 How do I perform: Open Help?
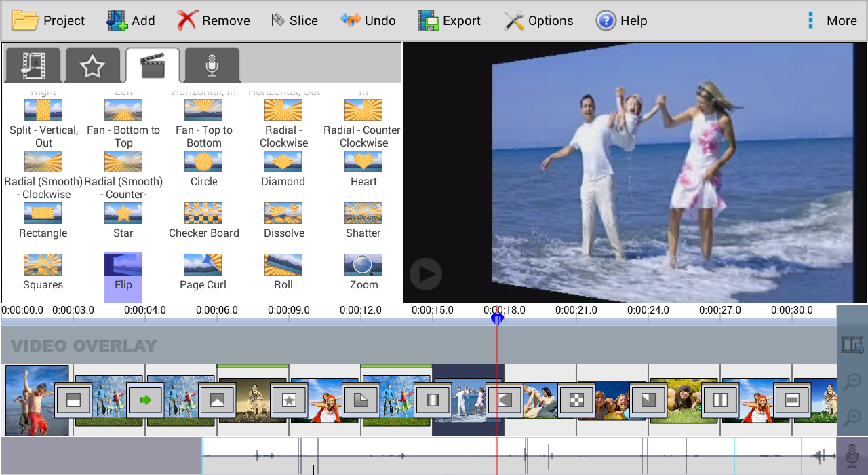point(621,20)
